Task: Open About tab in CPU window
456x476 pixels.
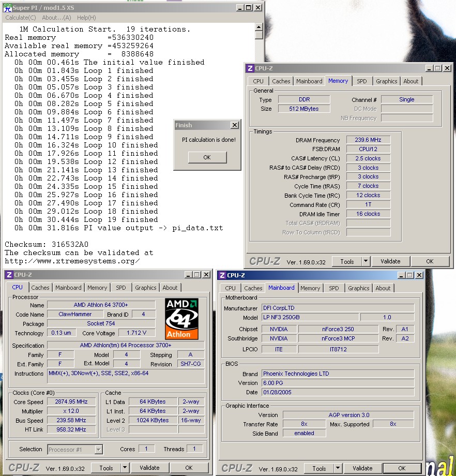Action: coord(170,288)
